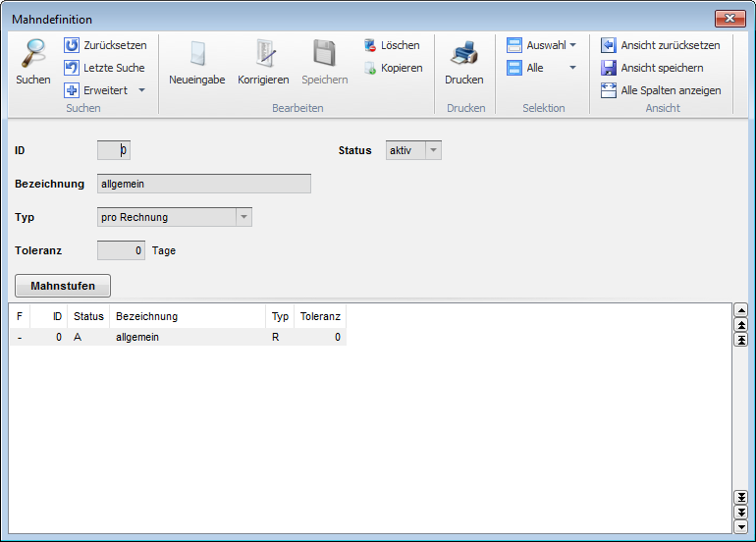
Task: Click the Erweitert plus icon
Action: [72, 90]
